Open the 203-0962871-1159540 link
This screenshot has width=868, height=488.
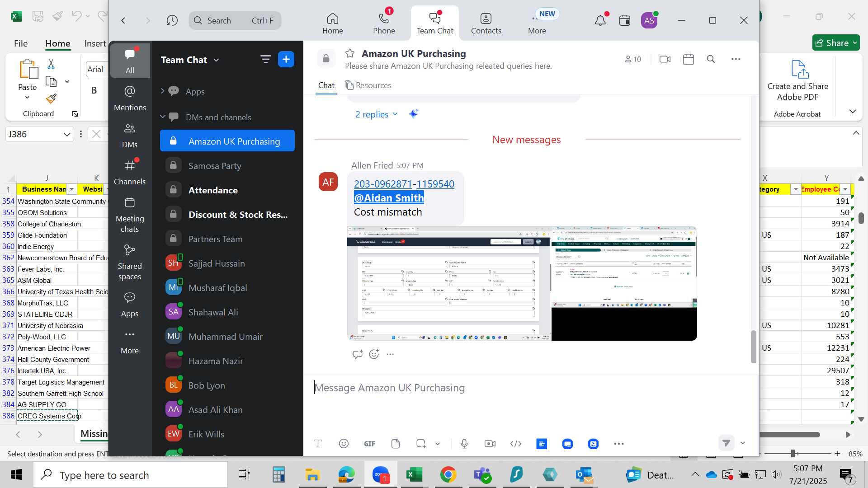(x=404, y=184)
